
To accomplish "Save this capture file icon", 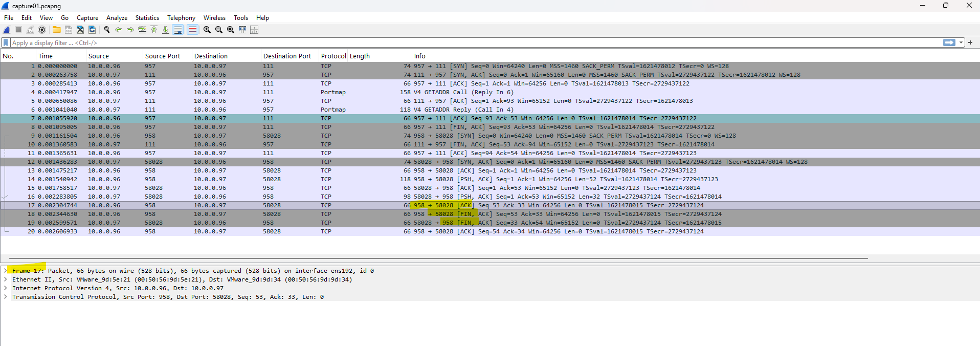I will click(x=68, y=30).
